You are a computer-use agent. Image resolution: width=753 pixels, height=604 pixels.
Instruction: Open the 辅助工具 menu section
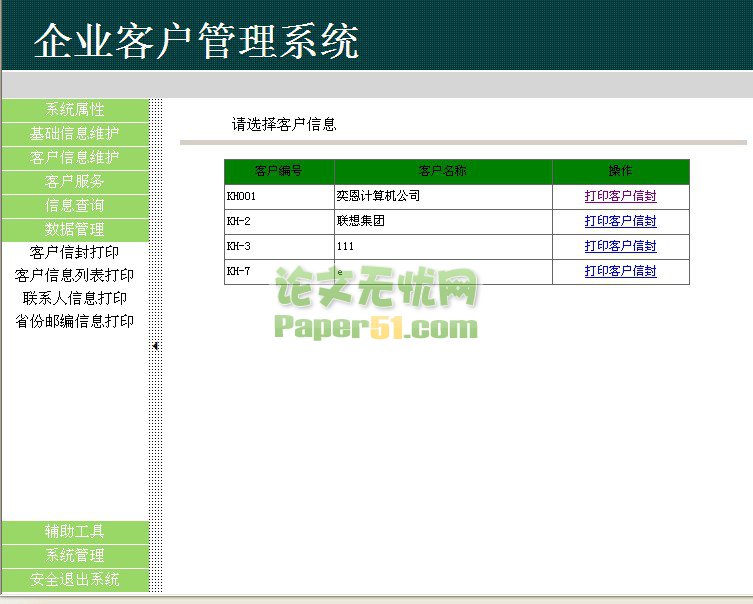(x=75, y=531)
